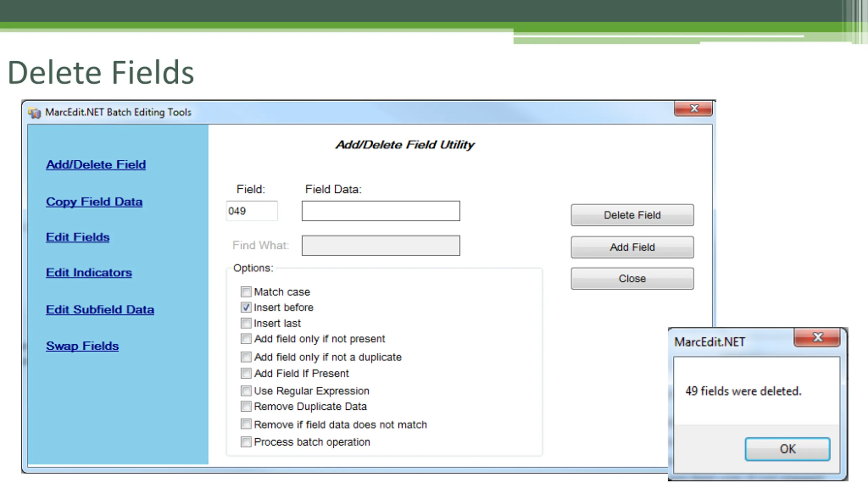Check Remove if field data does not match
Screen dimensions: 868x488
[x=246, y=424]
